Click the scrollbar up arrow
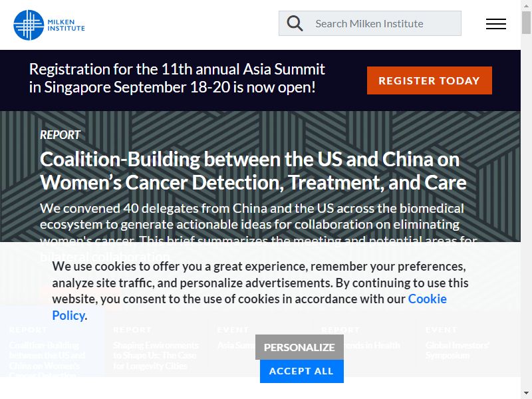The image size is (532, 399). tap(526, 5)
